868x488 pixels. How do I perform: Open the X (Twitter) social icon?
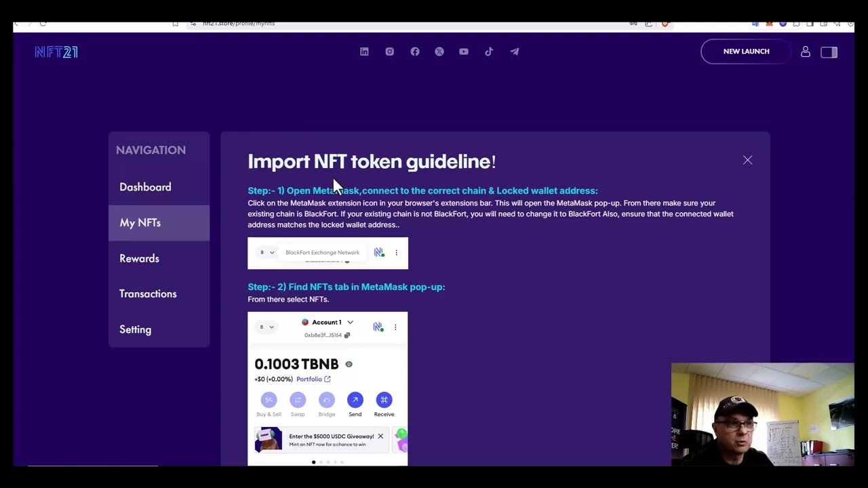pyautogui.click(x=439, y=52)
